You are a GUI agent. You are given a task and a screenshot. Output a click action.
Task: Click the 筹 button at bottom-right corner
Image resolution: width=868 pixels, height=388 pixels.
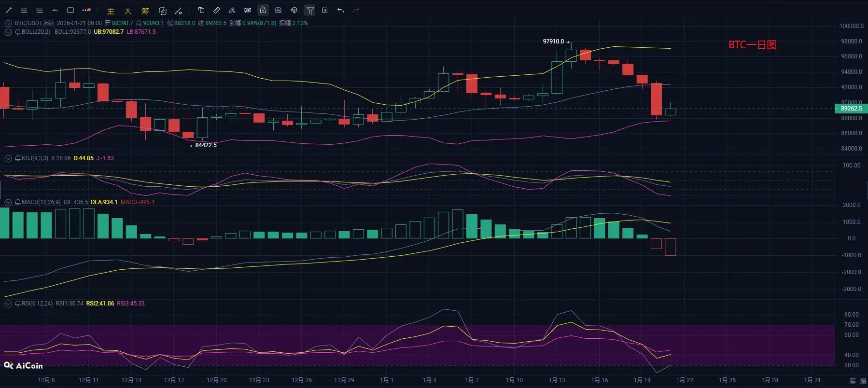(x=853, y=381)
